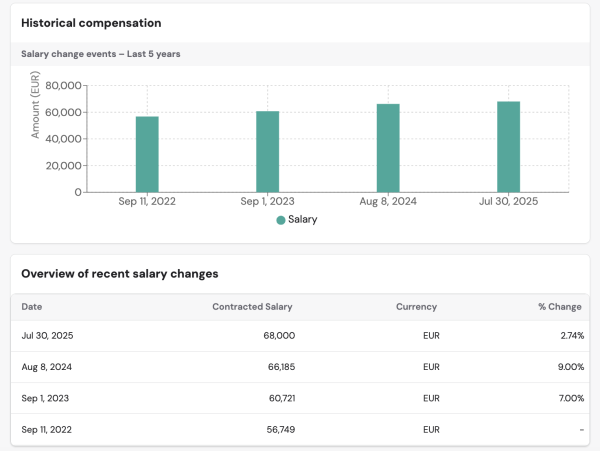This screenshot has width=600, height=451.
Task: Click the Salary legend color dot
Action: point(281,220)
